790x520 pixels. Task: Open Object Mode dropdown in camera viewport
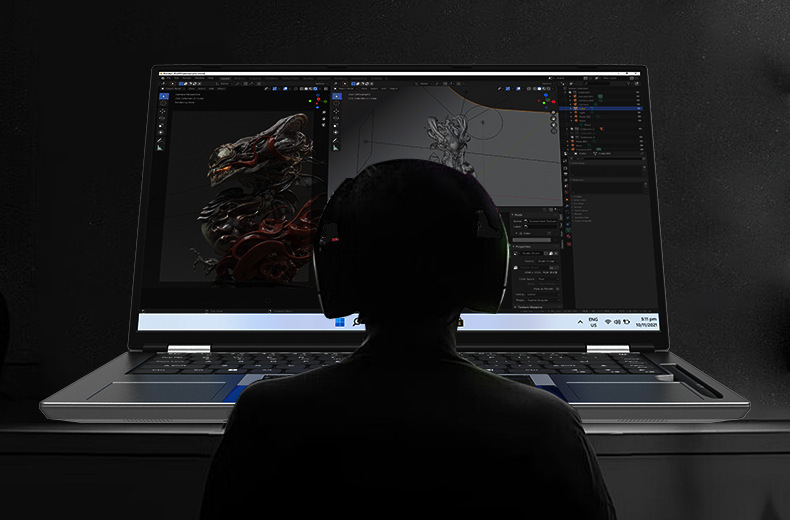tap(174, 89)
